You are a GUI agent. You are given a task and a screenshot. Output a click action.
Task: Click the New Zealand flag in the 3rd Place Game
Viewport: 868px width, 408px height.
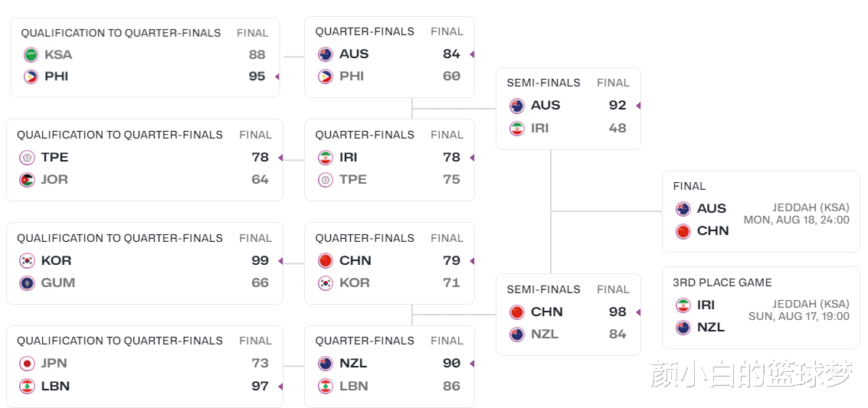coord(683,328)
